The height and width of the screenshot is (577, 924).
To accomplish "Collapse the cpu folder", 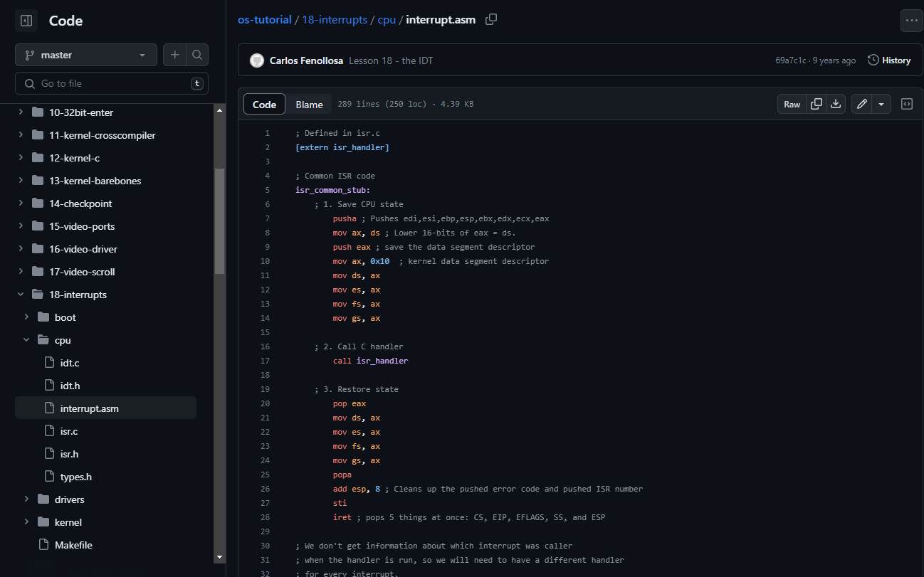I will tap(26, 340).
